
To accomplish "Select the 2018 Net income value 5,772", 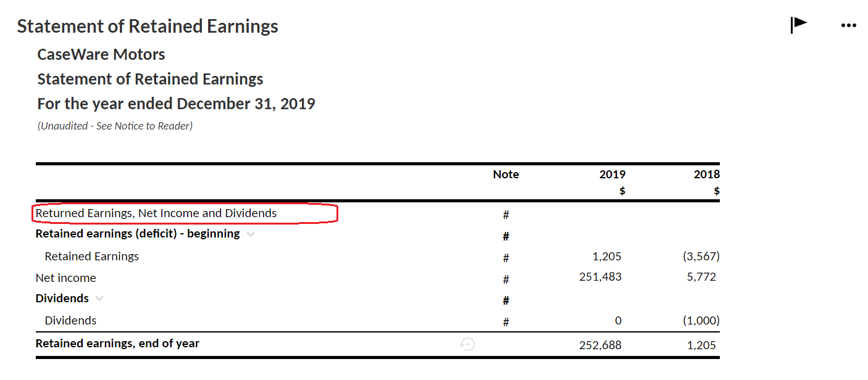I will pos(701,277).
